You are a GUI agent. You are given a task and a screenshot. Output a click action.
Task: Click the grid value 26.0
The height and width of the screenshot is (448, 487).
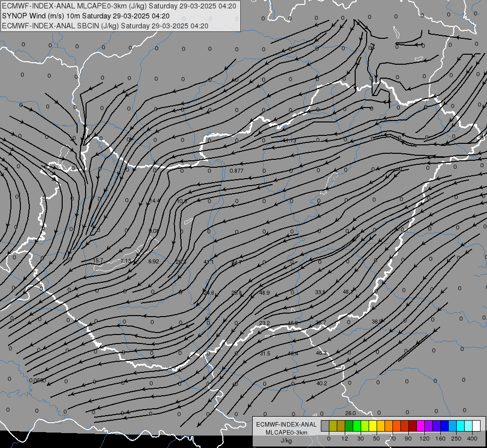[350, 413]
